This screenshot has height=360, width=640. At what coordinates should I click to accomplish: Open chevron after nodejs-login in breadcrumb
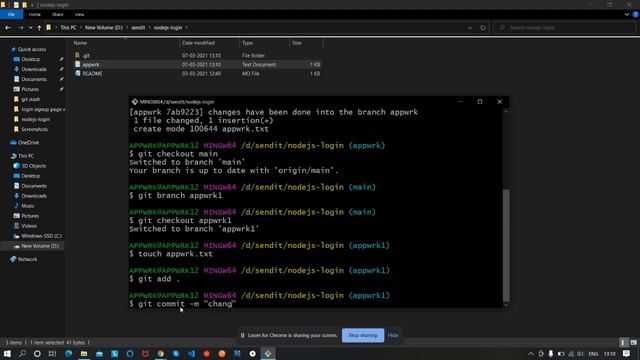tap(187, 28)
